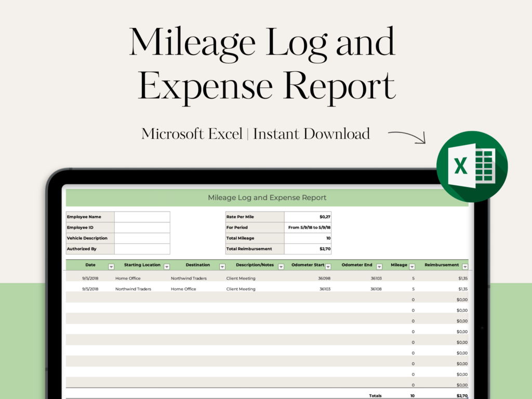Select the empty Employee Name input cell
Screen dimensions: 532x399
pos(142,217)
